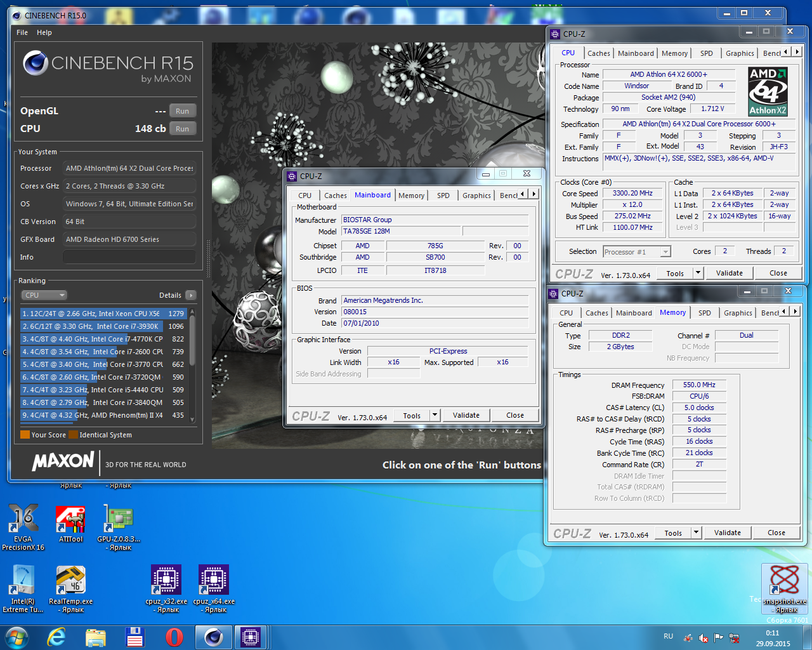
Task: Select AMD Phenom II X4 ranking entry
Action: tap(103, 415)
